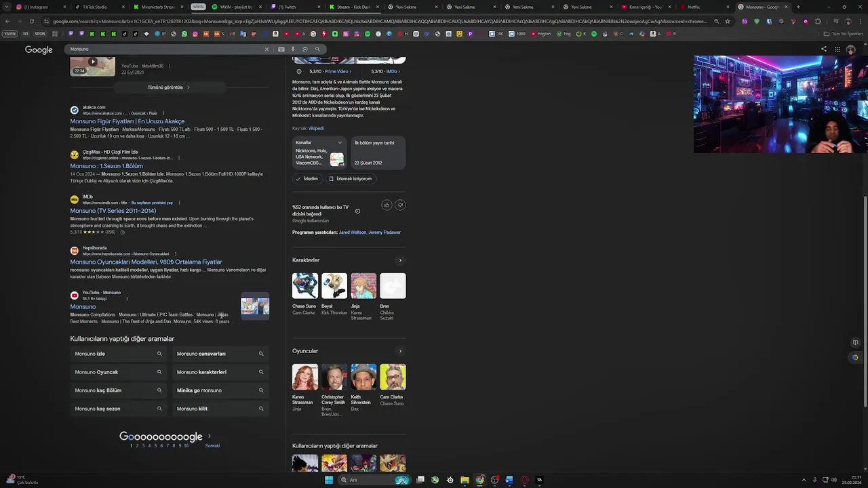This screenshot has height=488, width=868.
Task: Open the on-screen keyboard in search box
Action: [x=281, y=49]
